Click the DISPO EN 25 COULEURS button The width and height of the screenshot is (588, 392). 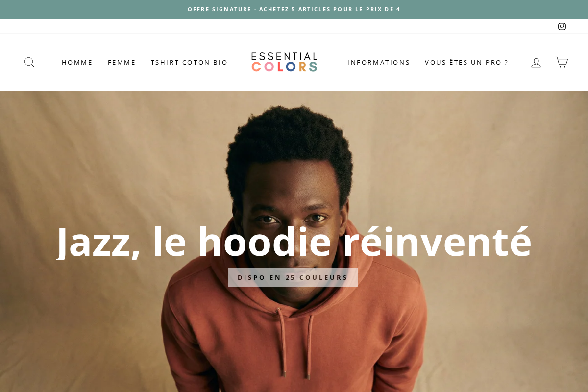[293, 277]
